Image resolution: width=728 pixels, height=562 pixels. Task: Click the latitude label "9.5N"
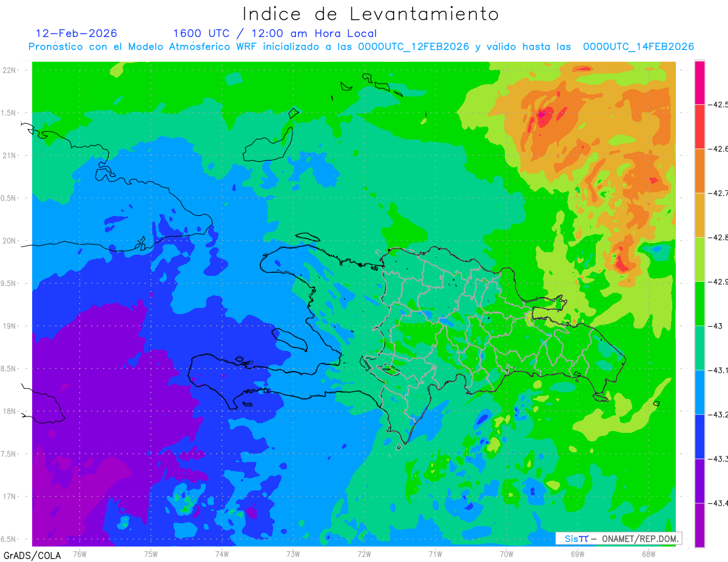tap(9, 283)
